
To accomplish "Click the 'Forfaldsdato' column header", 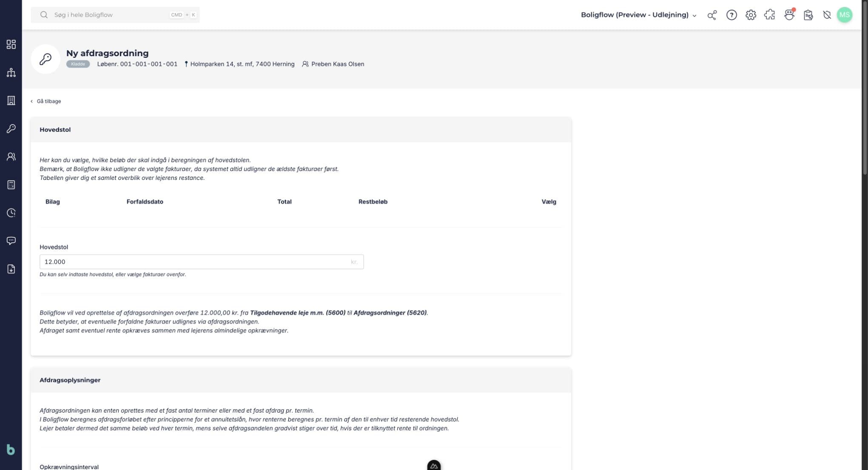I will click(x=145, y=202).
